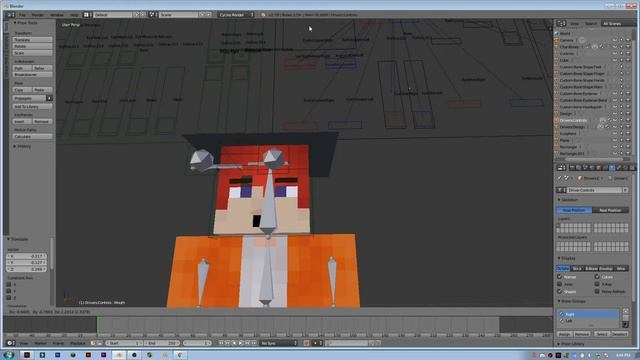
Task: Select Pose Position mode
Action: click(x=574, y=210)
